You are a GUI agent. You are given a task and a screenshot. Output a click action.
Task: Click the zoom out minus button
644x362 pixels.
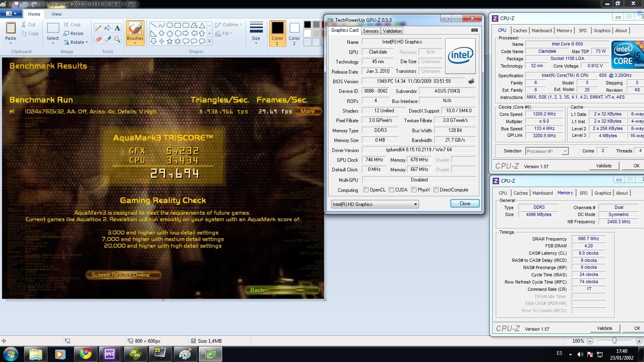[x=590, y=341]
